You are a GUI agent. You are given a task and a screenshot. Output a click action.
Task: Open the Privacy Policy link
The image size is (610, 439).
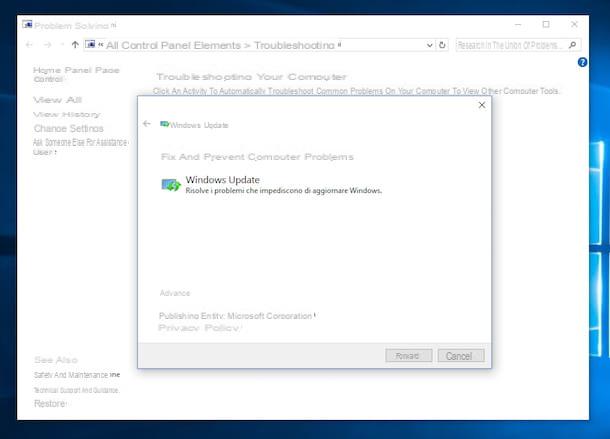pos(200,328)
